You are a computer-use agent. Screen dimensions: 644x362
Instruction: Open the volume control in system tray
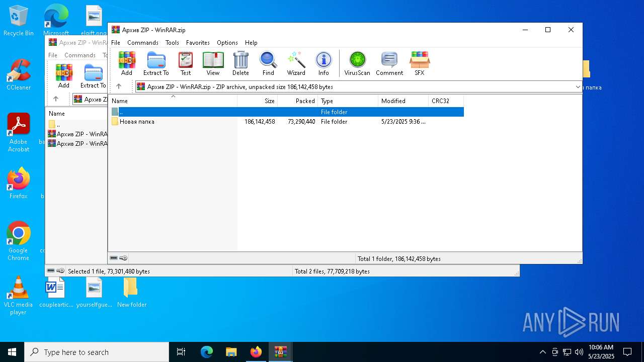(579, 352)
